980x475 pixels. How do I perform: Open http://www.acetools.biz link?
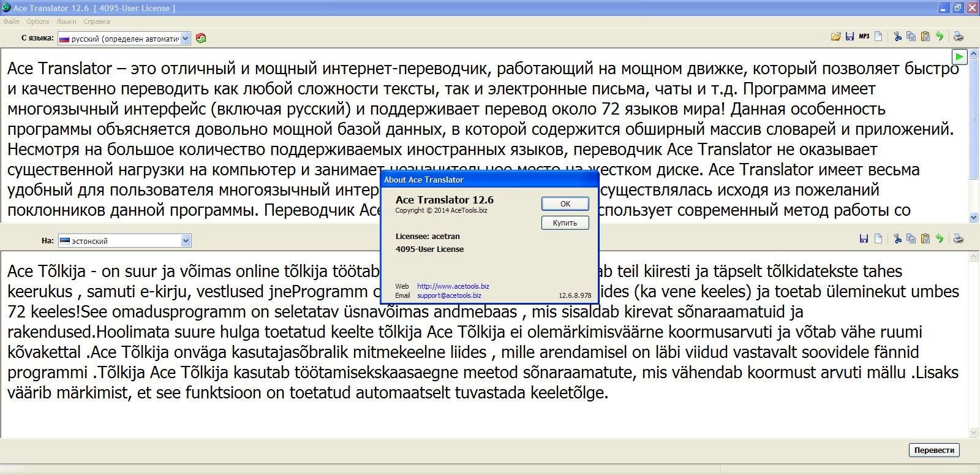tap(453, 286)
